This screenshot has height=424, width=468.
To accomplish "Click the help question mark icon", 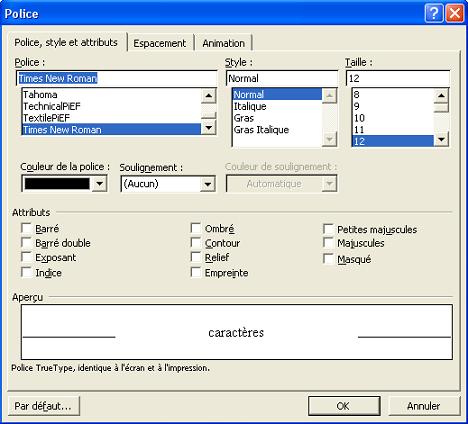I will tap(434, 13).
